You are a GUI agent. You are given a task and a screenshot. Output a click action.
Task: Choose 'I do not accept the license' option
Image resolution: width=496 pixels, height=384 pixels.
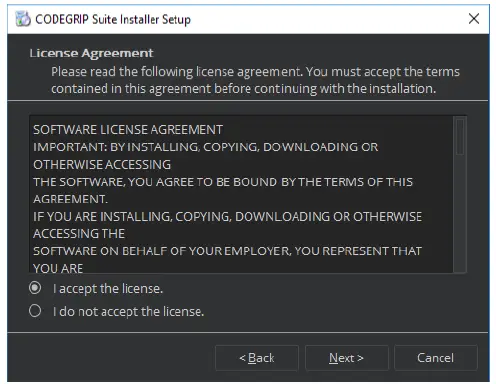click(35, 311)
